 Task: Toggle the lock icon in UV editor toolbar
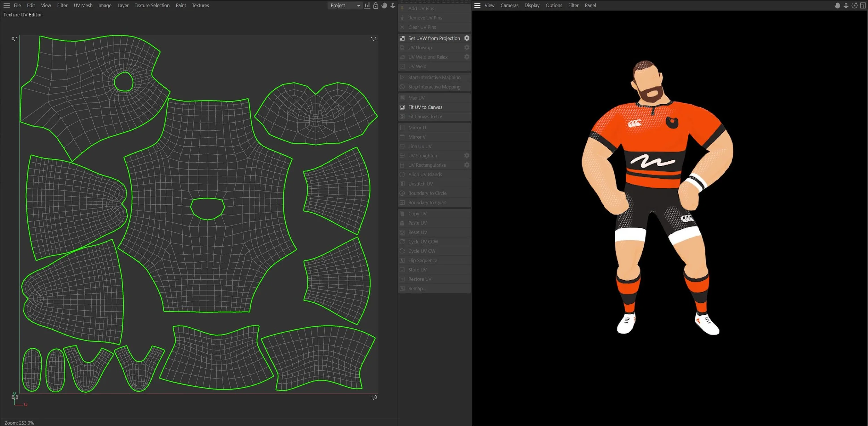coord(376,6)
